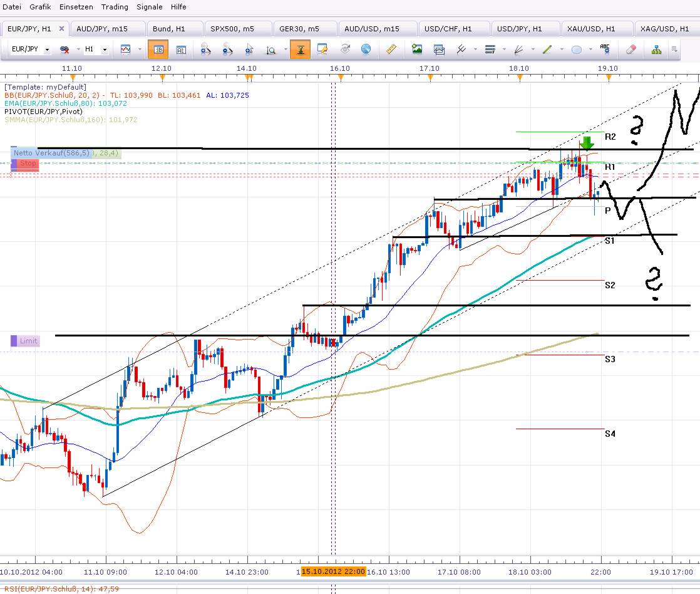
Task: Select the eraser tool
Action: [x=631, y=49]
